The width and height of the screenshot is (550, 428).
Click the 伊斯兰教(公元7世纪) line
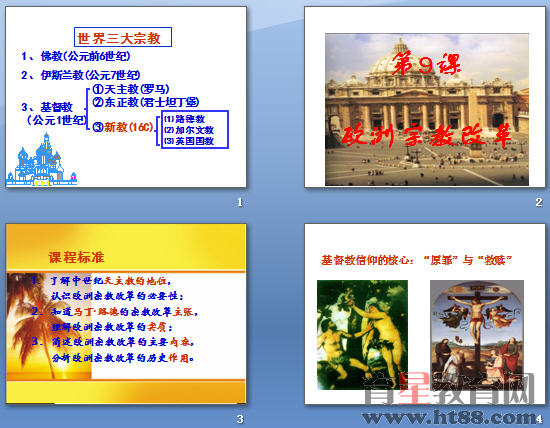(81, 75)
